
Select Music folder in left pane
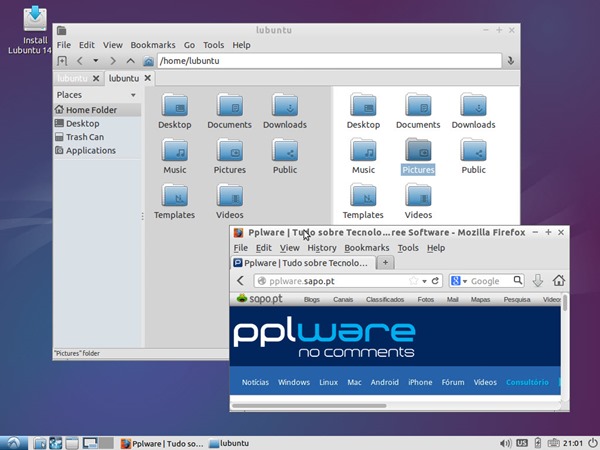pos(175,156)
